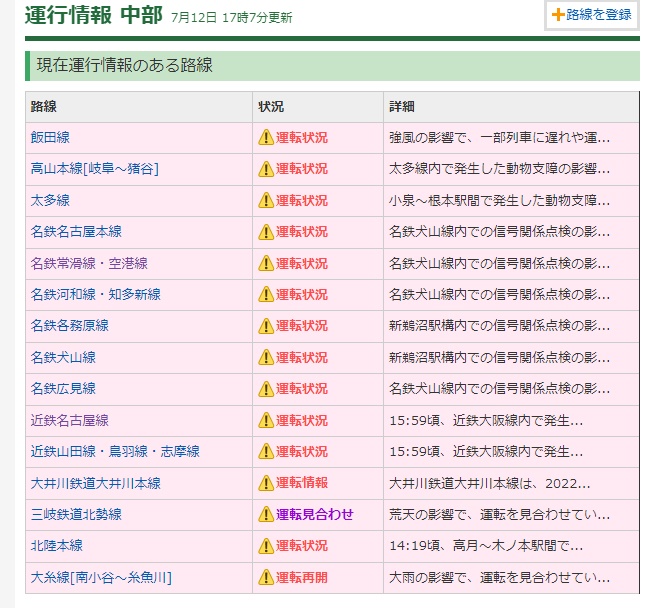Open the 太多線 route link
This screenshot has height=608, width=649.
tap(50, 200)
